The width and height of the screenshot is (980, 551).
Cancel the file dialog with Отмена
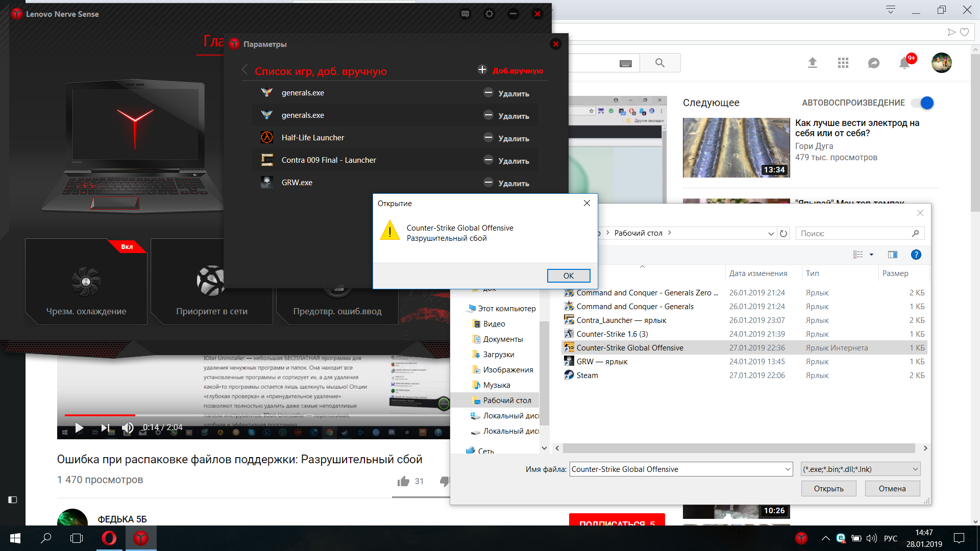892,489
